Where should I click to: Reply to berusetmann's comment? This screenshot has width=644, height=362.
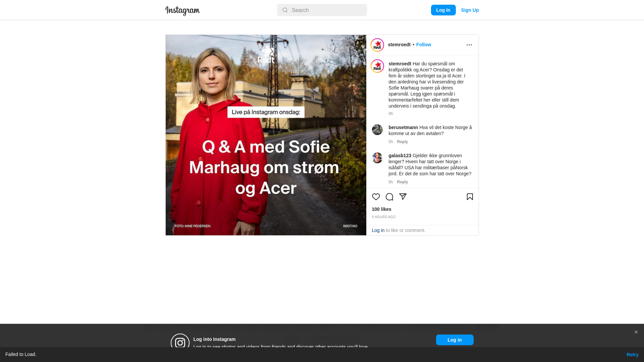pos(402,142)
